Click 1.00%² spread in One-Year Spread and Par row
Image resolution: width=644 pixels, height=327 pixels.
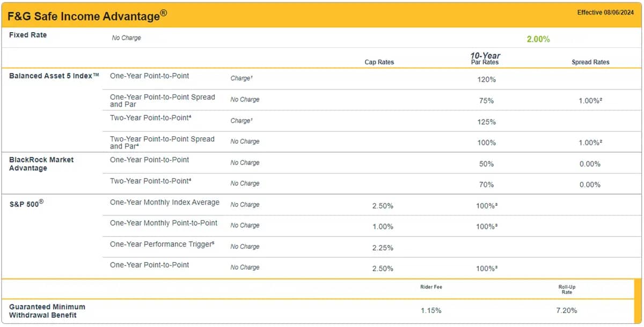pyautogui.click(x=590, y=100)
